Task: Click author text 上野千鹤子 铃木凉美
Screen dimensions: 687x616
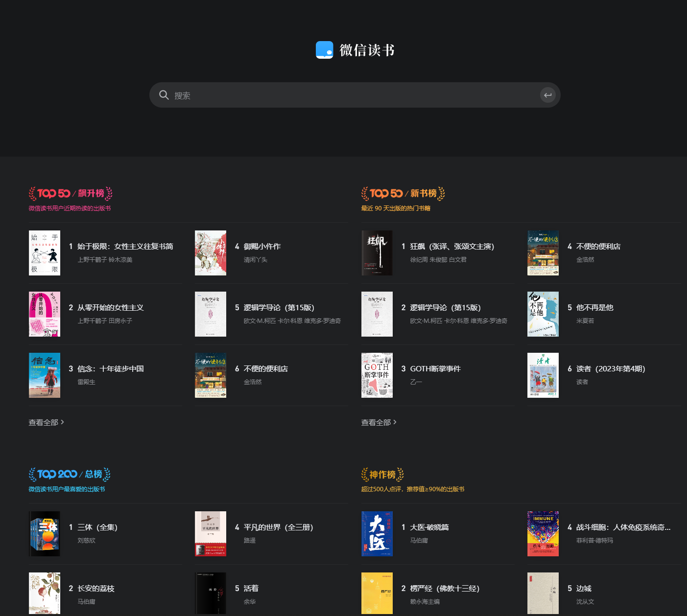Action: pos(105,260)
